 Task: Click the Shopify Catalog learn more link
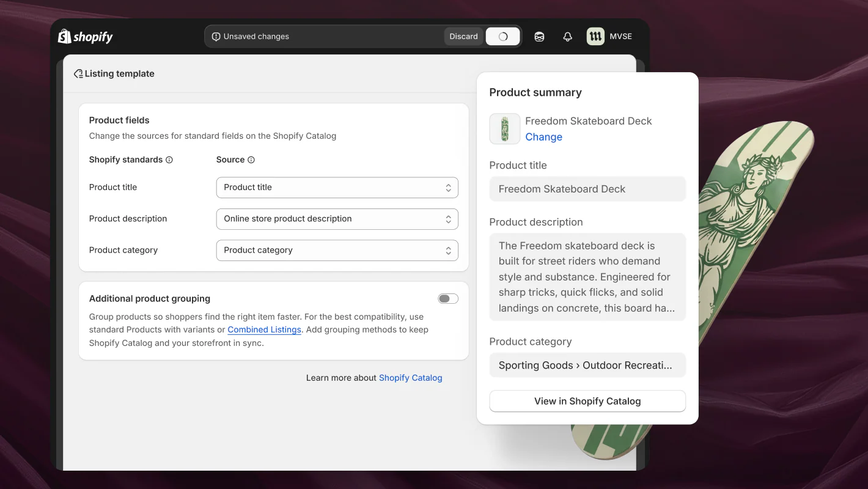pyautogui.click(x=410, y=378)
